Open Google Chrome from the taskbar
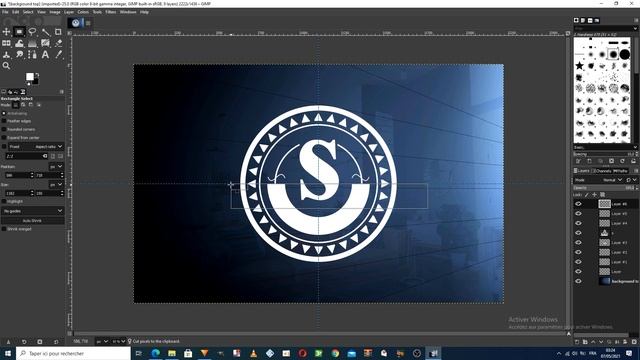Viewport: 640px width, 360px height. point(335,353)
